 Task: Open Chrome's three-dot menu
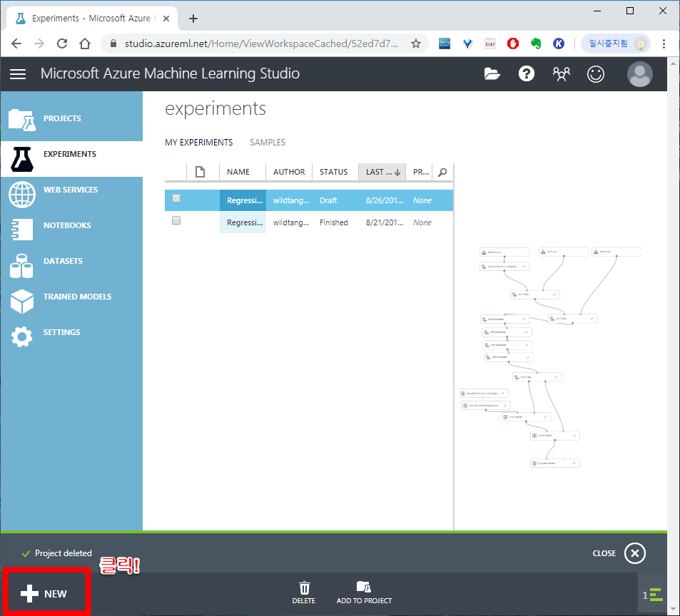[x=664, y=43]
